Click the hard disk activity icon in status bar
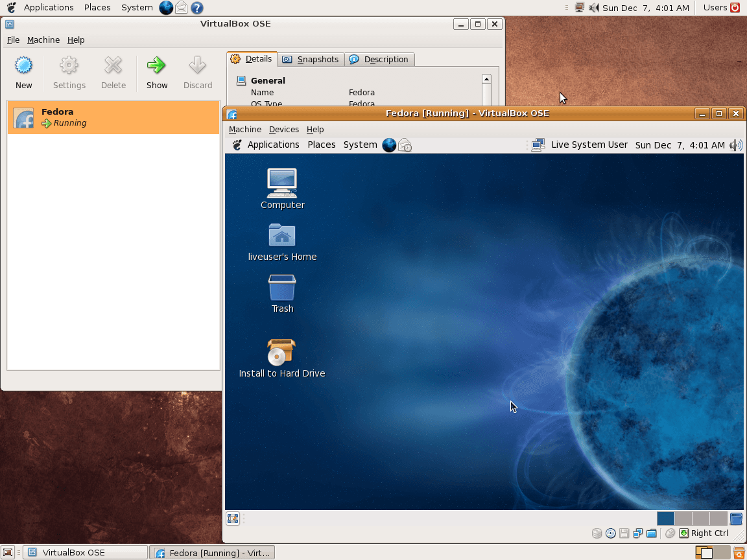This screenshot has height=560, width=747. 597,533
